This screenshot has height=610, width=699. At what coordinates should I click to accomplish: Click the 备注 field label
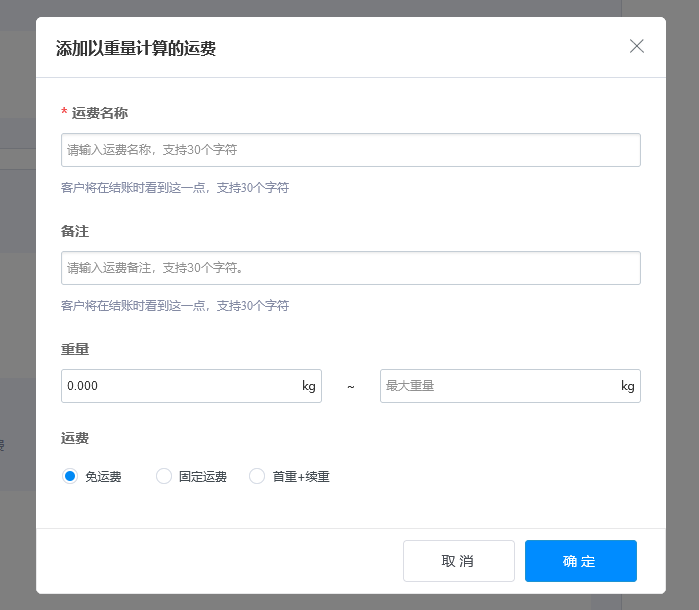point(75,231)
